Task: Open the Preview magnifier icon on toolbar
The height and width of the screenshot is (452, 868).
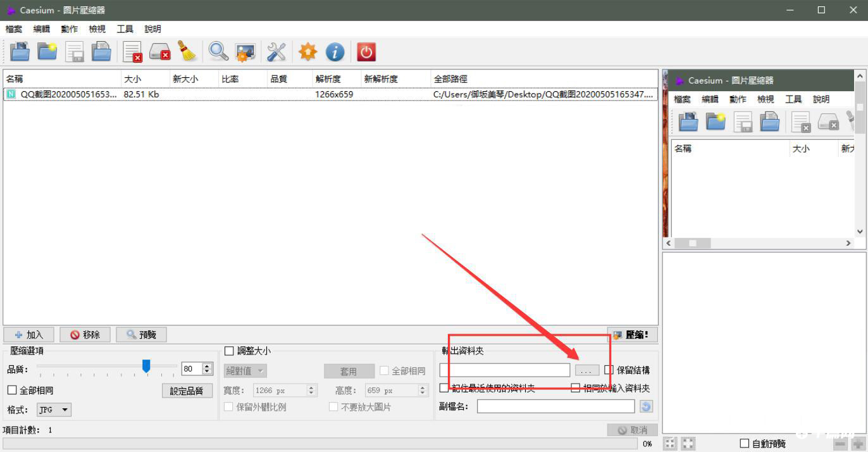Action: (x=218, y=51)
